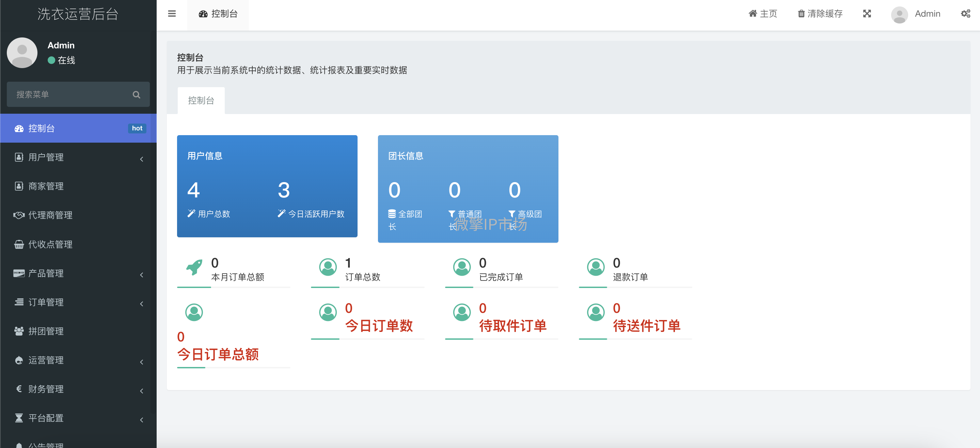Open settings via the gears icon
The height and width of the screenshot is (448, 980).
tap(966, 14)
